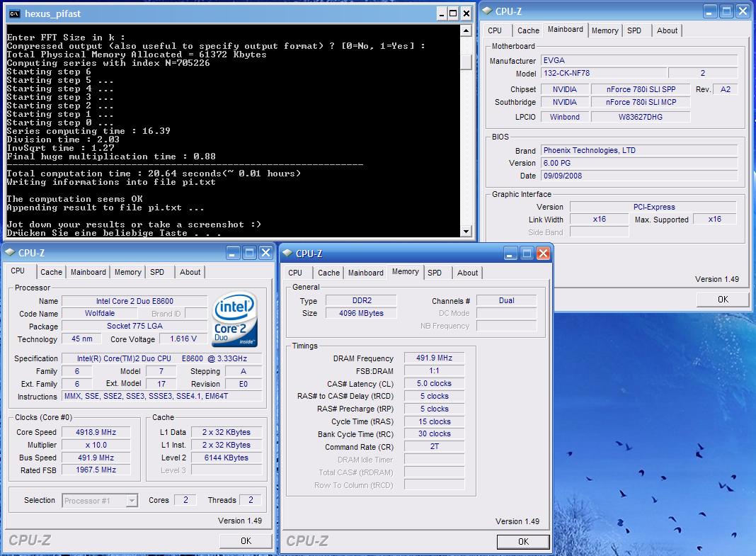Viewport: 756px width, 556px height.
Task: Click the Core Voltage 1.616 V value
Action: [183, 339]
